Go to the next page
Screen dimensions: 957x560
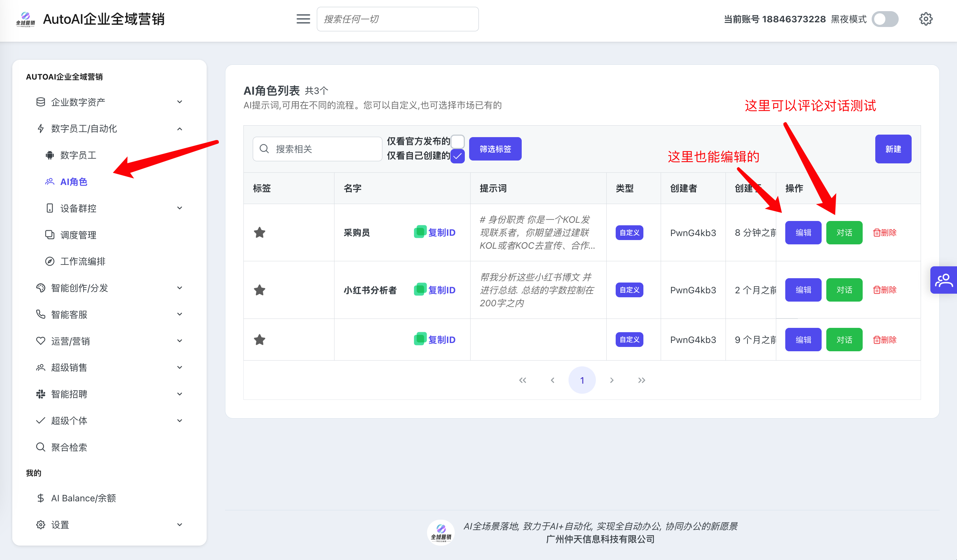coord(611,380)
